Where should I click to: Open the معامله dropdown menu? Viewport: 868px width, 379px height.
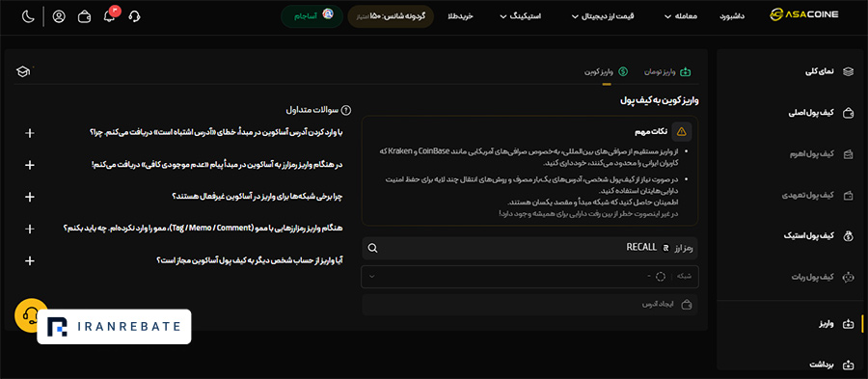tap(681, 16)
